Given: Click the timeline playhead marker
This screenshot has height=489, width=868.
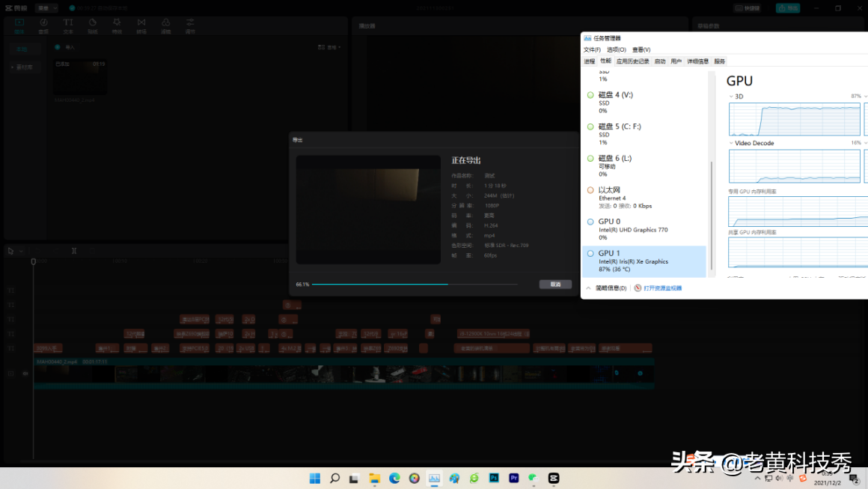Looking at the screenshot, I should 33,261.
